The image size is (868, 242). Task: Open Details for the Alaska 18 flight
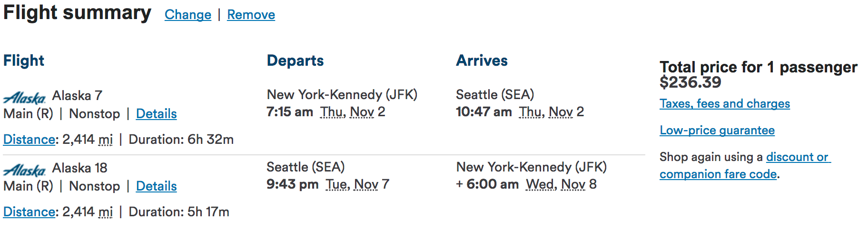[156, 186]
